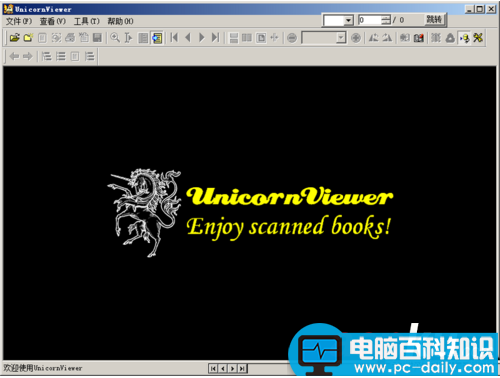Toggle the highlighted arrow button near tools icon
500x378 pixels.
tap(464, 38)
